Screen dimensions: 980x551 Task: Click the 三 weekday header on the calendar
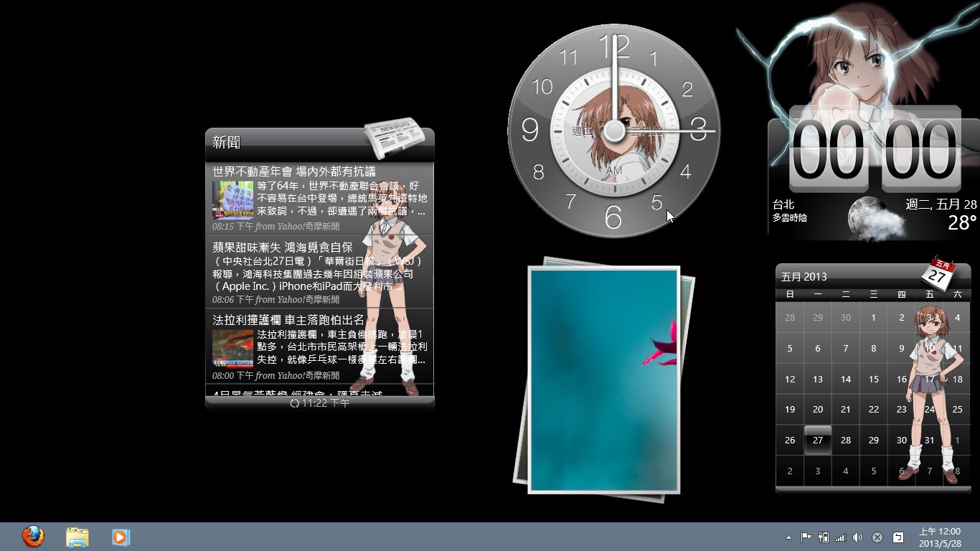point(874,294)
